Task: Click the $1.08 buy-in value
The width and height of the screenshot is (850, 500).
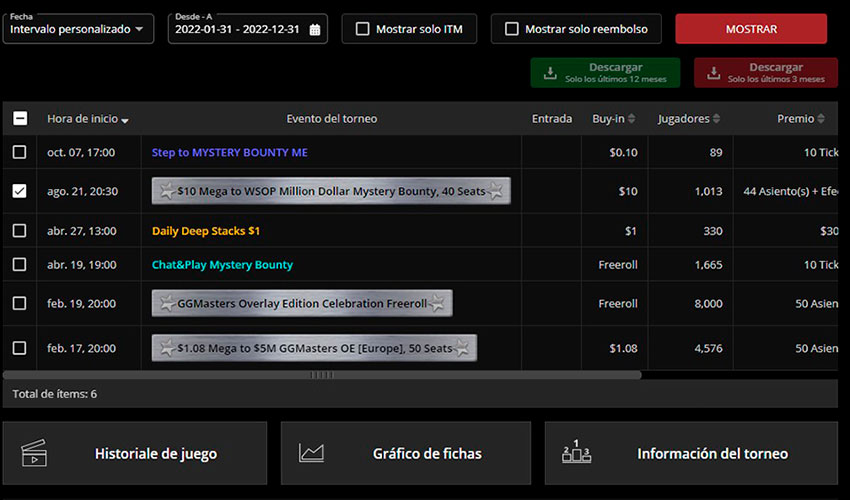Action: tap(623, 348)
